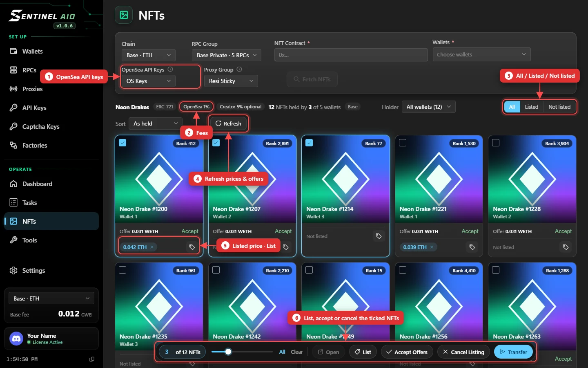Click the copy icon next to the clock
Image resolution: width=588 pixels, height=368 pixels.
(x=92, y=359)
